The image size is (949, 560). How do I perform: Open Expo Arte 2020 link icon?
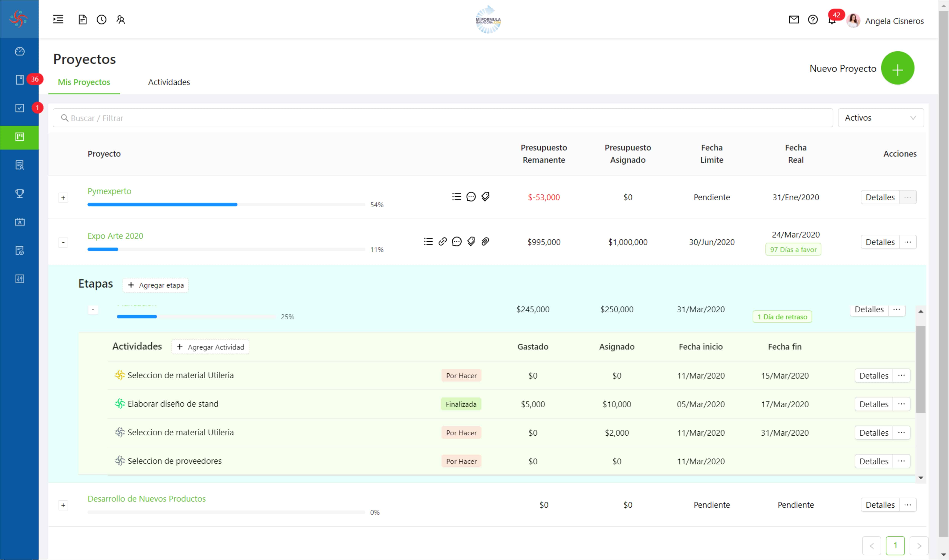[442, 241]
